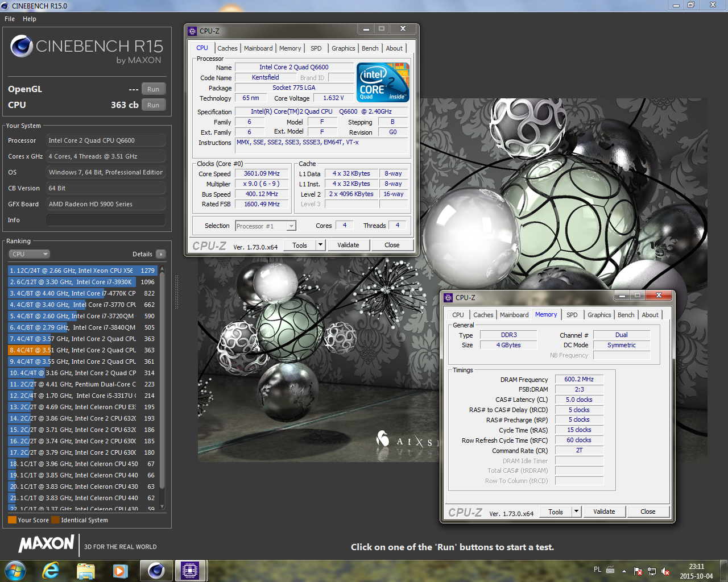Open Bench tab in lower CPU-Z window
Image resolution: width=728 pixels, height=582 pixels.
626,315
